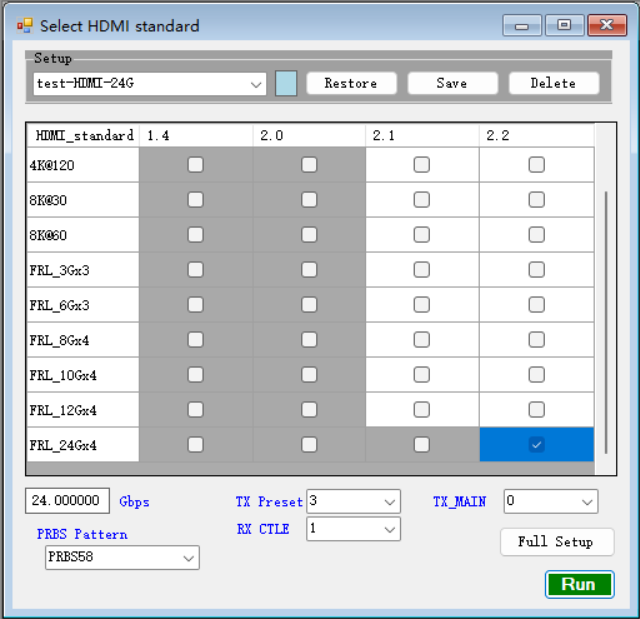Check FRL_12Gx4 under HDMI 2.1
This screenshot has width=640, height=619.
click(422, 410)
